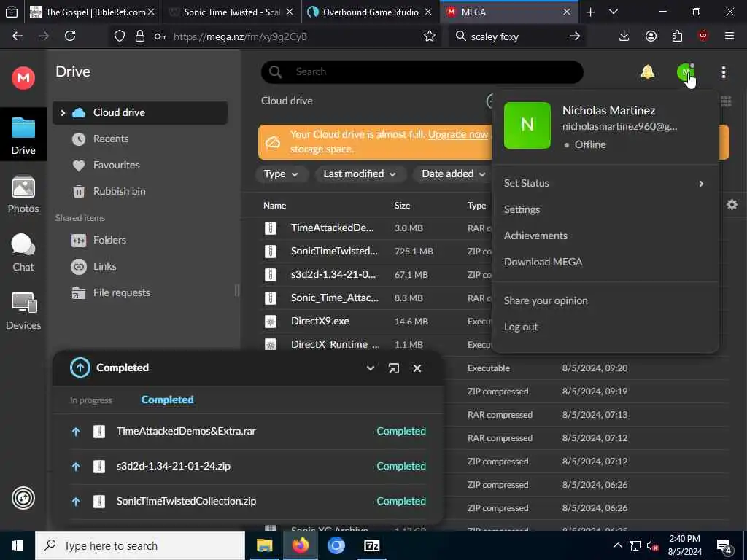Open the Devices section
This screenshot has width=747, height=560.
click(x=23, y=311)
